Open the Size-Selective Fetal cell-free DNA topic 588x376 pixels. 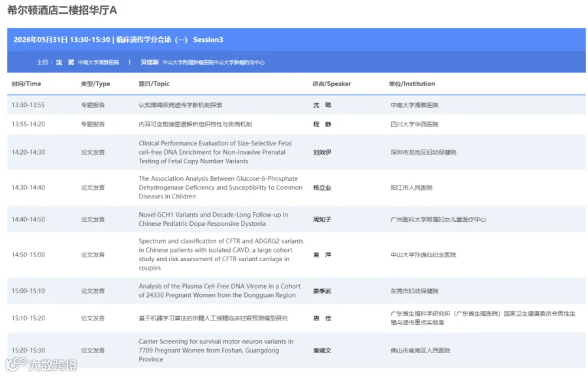click(215, 152)
